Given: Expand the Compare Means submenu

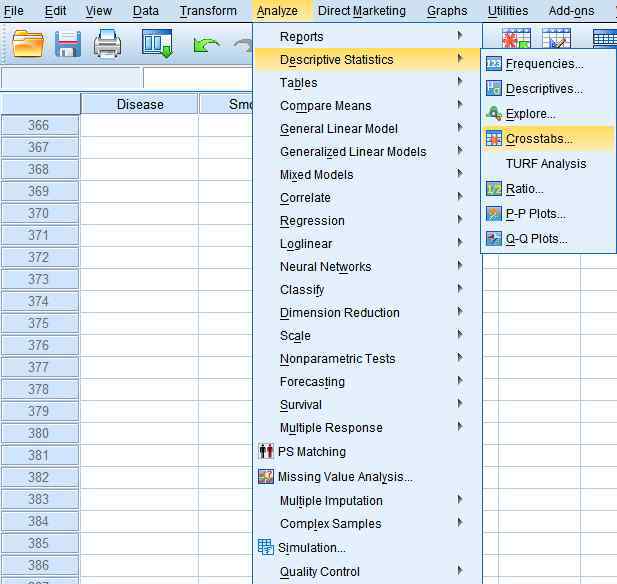Looking at the screenshot, I should click(x=325, y=106).
